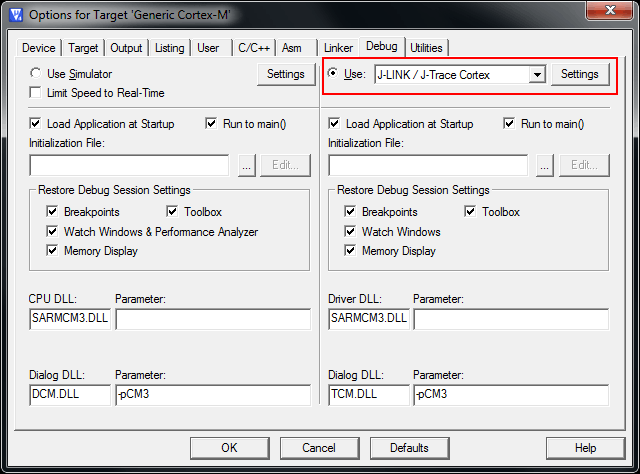Screen dimensions: 640x474
Task: Browse for simulator initialization file
Action: pos(246,166)
